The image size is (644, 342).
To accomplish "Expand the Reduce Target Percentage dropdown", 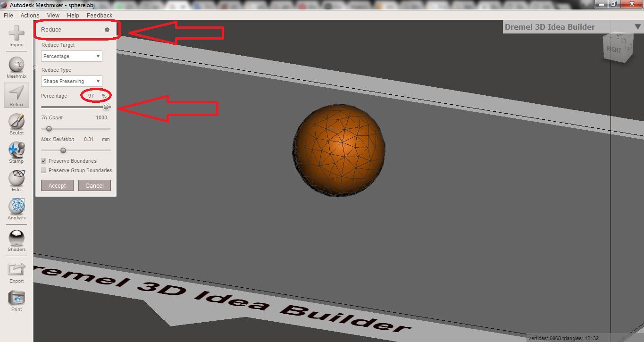I will click(x=71, y=56).
